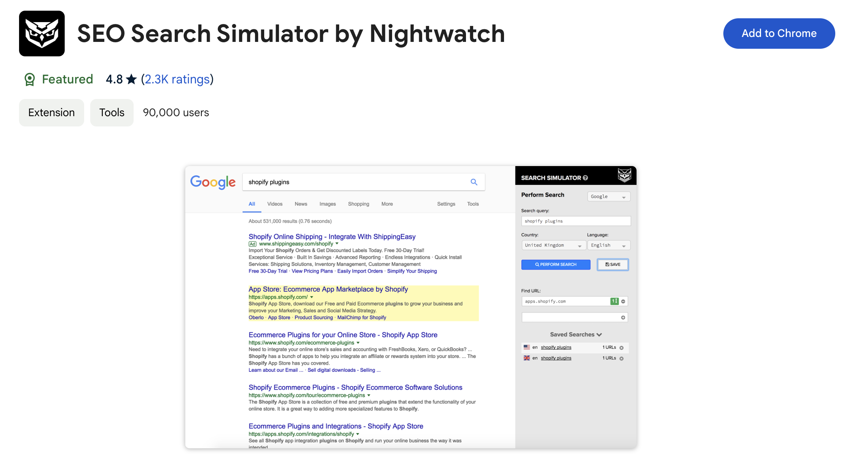
Task: Click the extension preview screenshot thumbnail
Action: [411, 307]
